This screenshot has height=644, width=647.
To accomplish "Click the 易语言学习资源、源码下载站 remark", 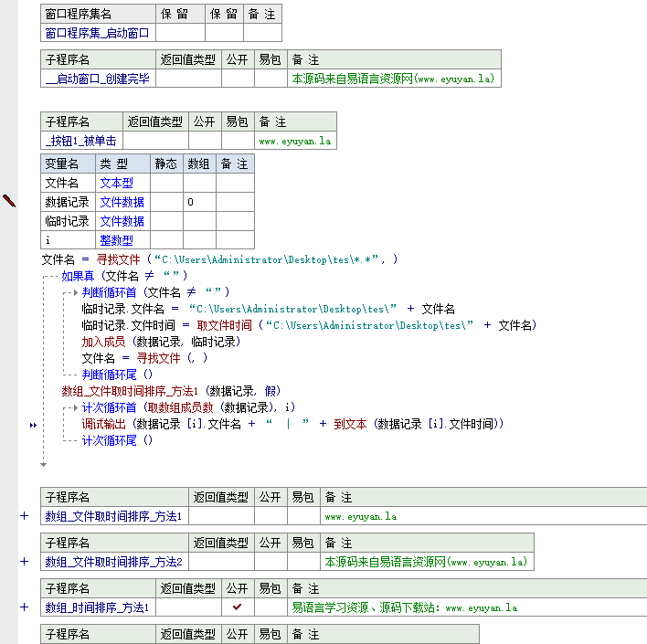I will [404, 607].
